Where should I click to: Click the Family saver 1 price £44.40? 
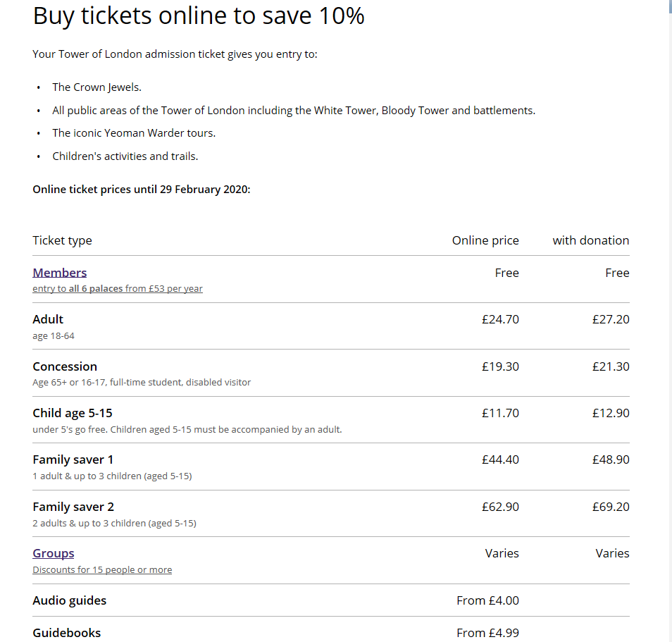[x=500, y=459]
